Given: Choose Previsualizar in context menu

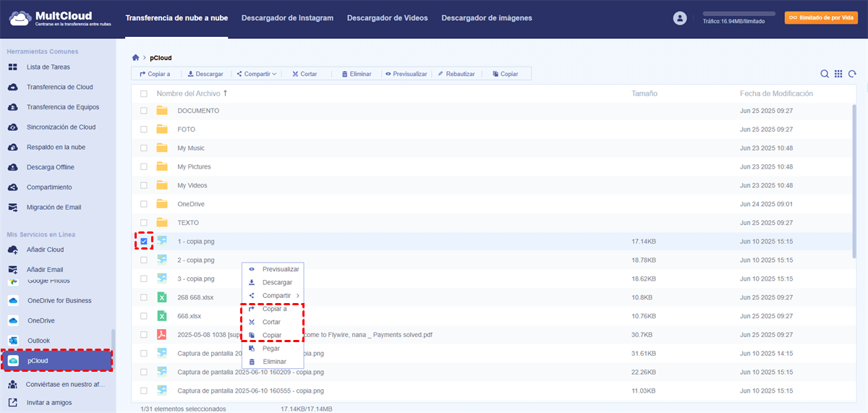Looking at the screenshot, I should pyautogui.click(x=273, y=269).
